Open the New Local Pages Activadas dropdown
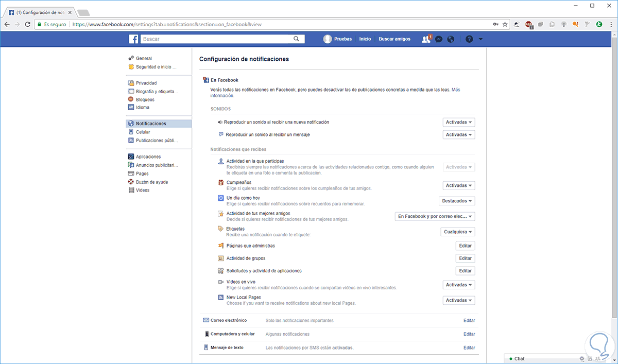 pyautogui.click(x=459, y=300)
